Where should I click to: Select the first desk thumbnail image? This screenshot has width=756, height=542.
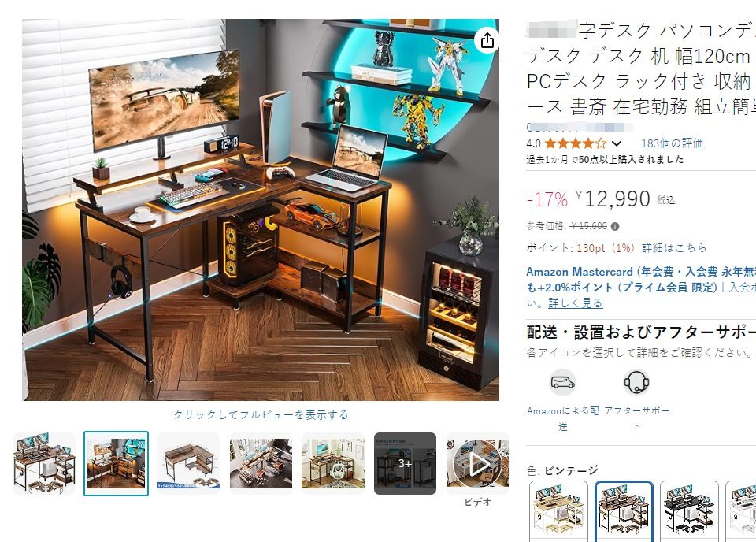coord(44,463)
